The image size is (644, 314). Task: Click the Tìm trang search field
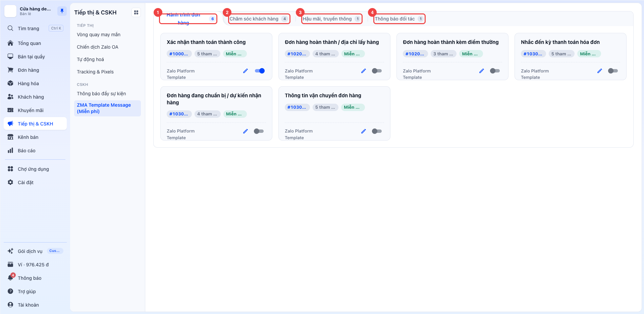pos(35,29)
